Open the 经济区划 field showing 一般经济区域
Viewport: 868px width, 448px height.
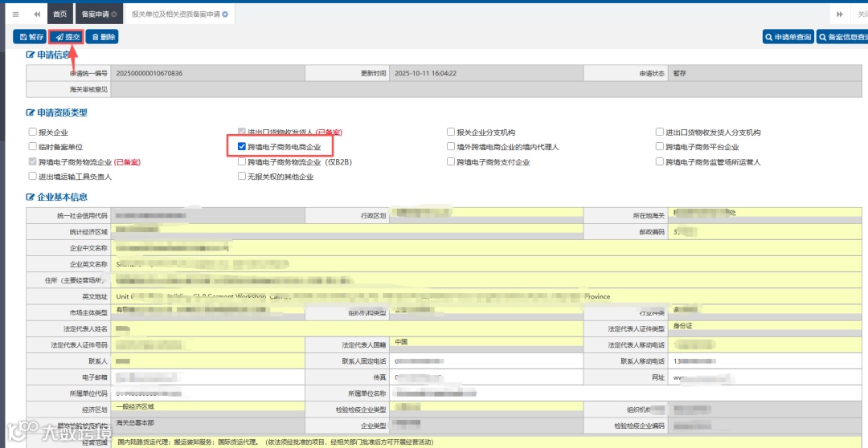pos(207,406)
